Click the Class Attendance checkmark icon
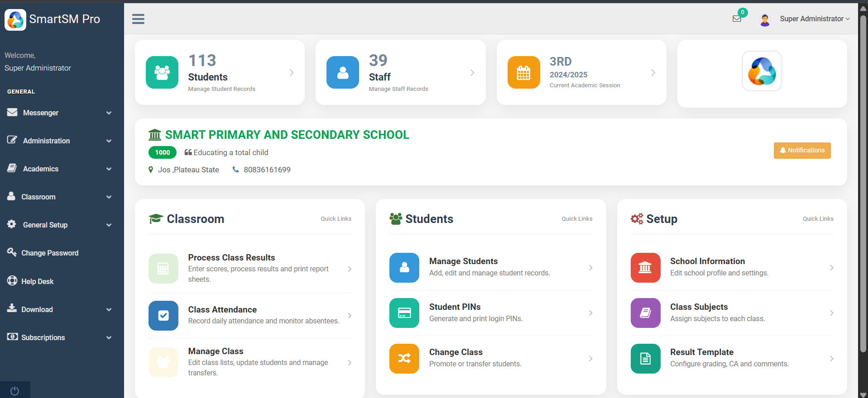This screenshot has width=868, height=398. [163, 316]
